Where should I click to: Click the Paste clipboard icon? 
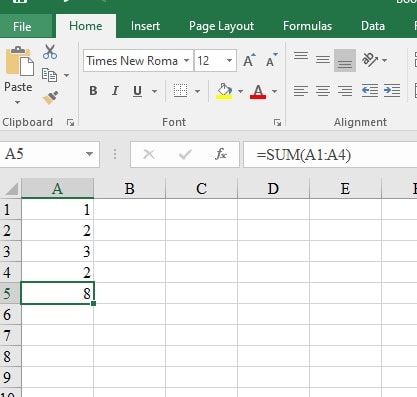(x=19, y=62)
